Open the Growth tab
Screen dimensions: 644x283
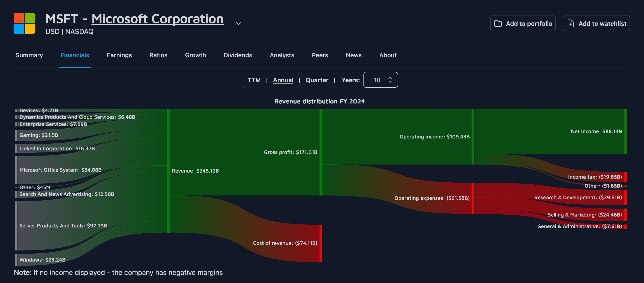tap(195, 55)
